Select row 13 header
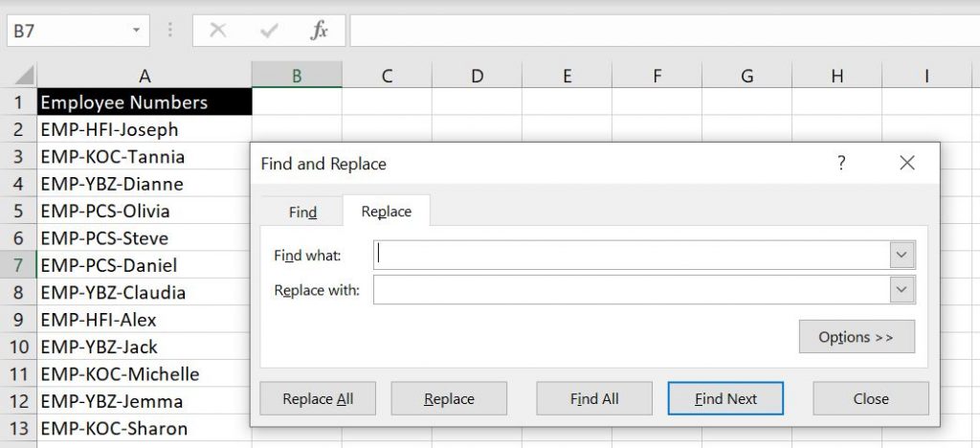The image size is (980, 448). pyautogui.click(x=18, y=429)
